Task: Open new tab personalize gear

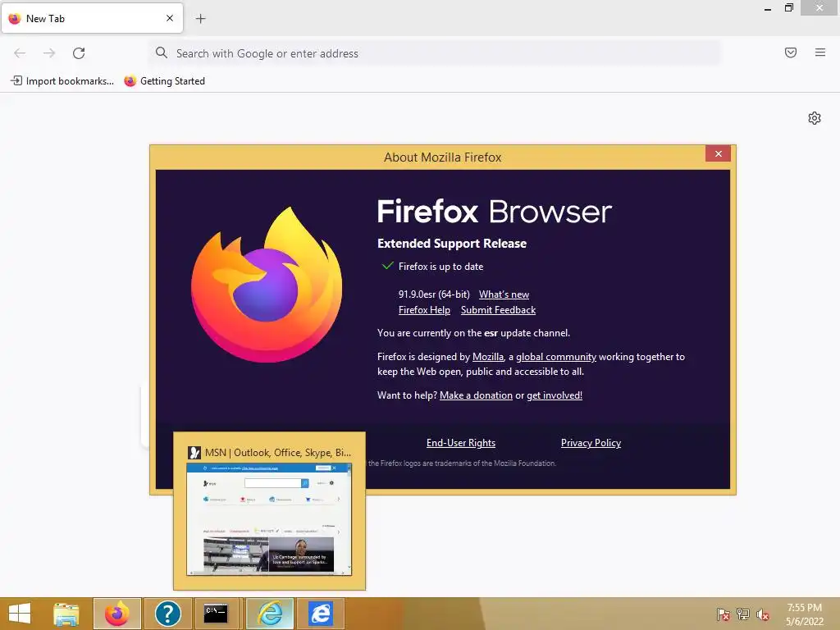Action: 815,118
